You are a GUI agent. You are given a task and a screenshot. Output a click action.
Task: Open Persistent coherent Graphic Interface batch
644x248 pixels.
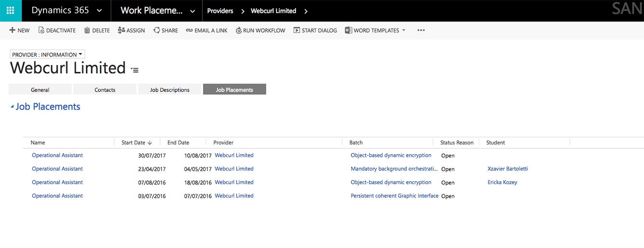[x=394, y=196]
